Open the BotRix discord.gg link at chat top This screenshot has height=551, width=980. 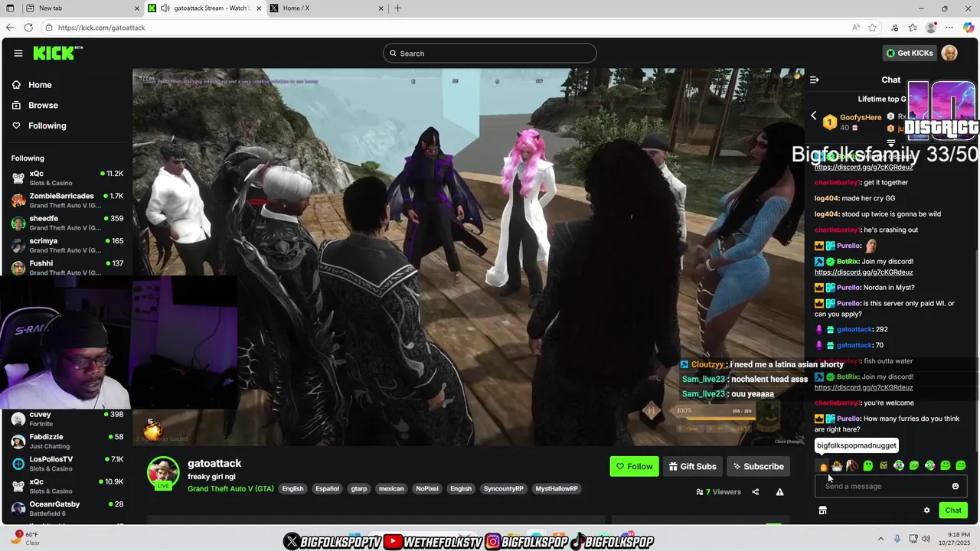864,168
